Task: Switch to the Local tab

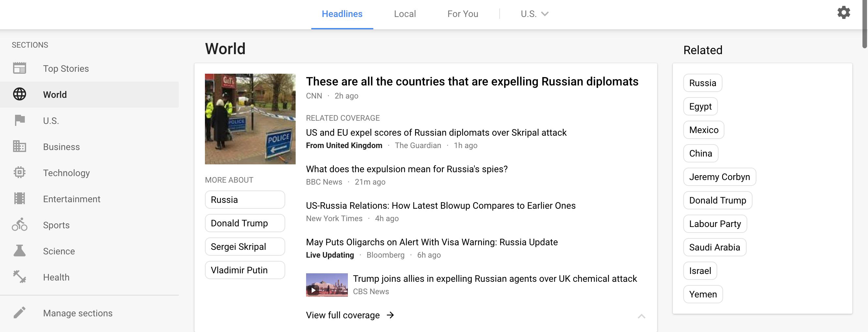Action: pos(405,14)
